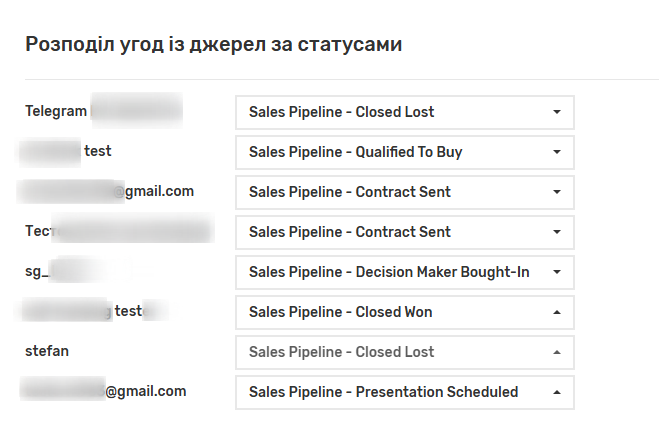This screenshot has height=439, width=659.
Task: Click the stefan source label
Action: pyautogui.click(x=47, y=351)
